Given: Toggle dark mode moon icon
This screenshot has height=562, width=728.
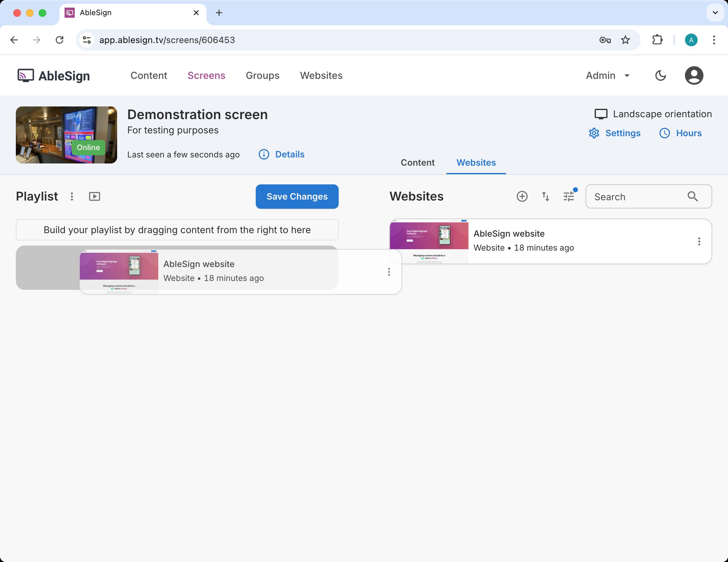Looking at the screenshot, I should tap(660, 76).
